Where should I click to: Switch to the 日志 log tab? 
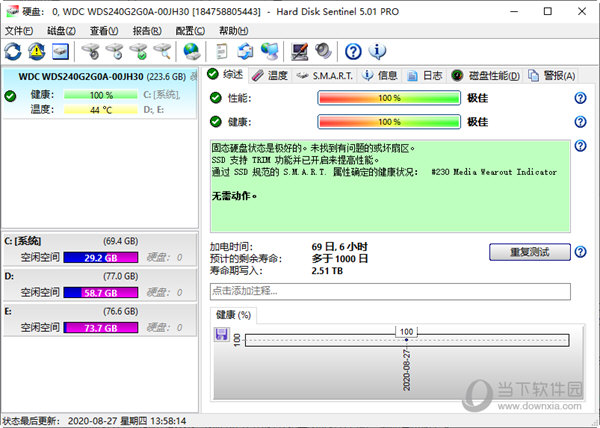pos(425,76)
